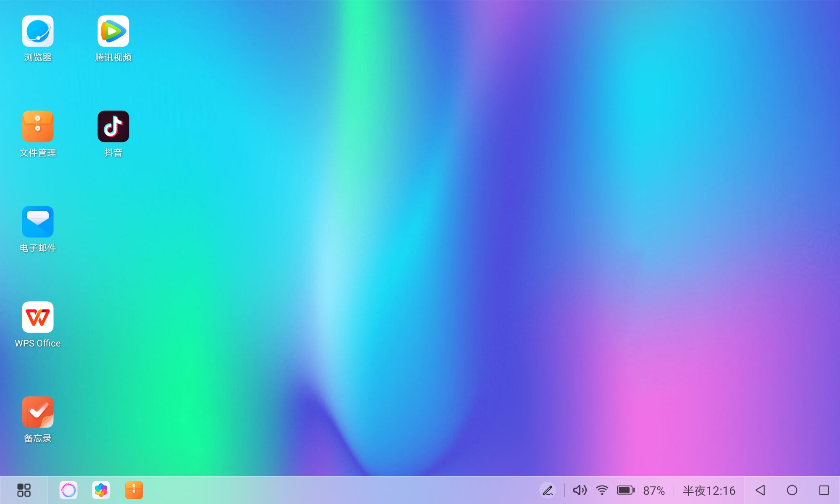Tap the recent apps square button
Screen dimensions: 840x504
(824, 490)
